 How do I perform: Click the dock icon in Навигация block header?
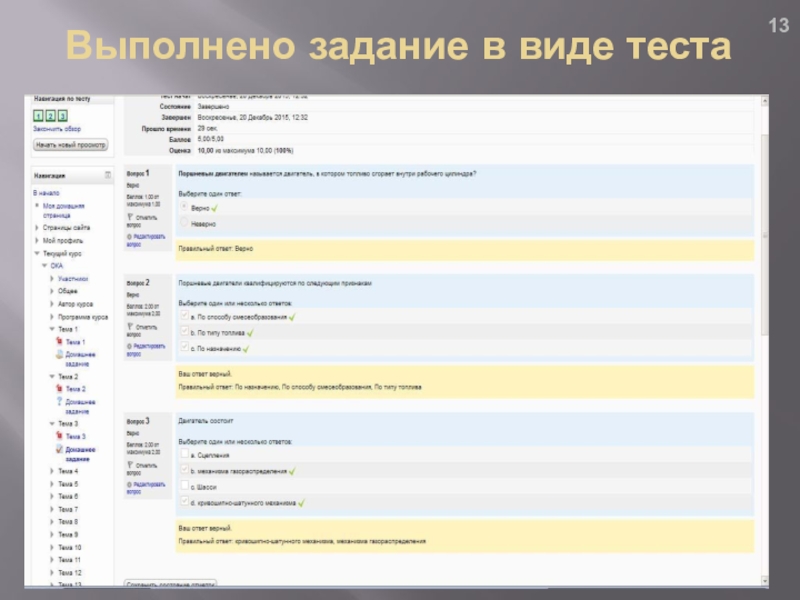(x=108, y=175)
